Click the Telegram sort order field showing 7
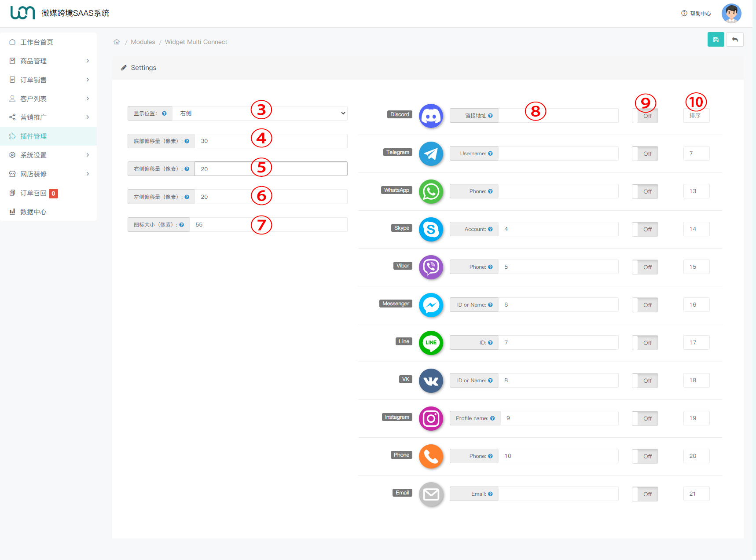This screenshot has width=756, height=560. coord(697,154)
